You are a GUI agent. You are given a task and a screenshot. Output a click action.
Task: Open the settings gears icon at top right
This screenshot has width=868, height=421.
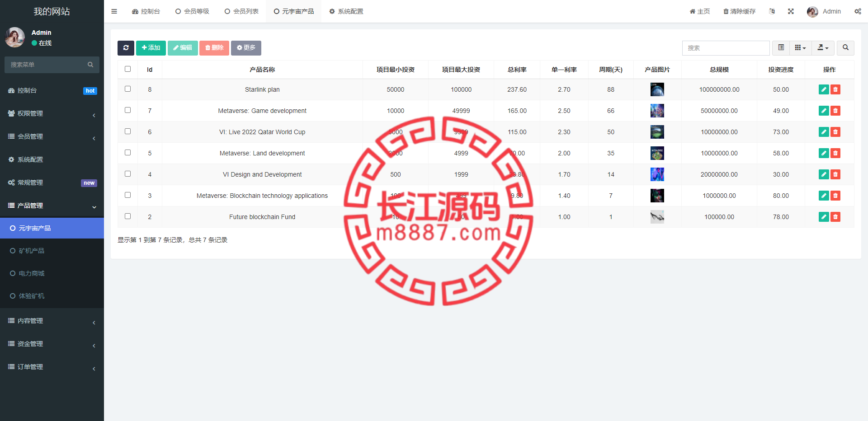(x=858, y=11)
